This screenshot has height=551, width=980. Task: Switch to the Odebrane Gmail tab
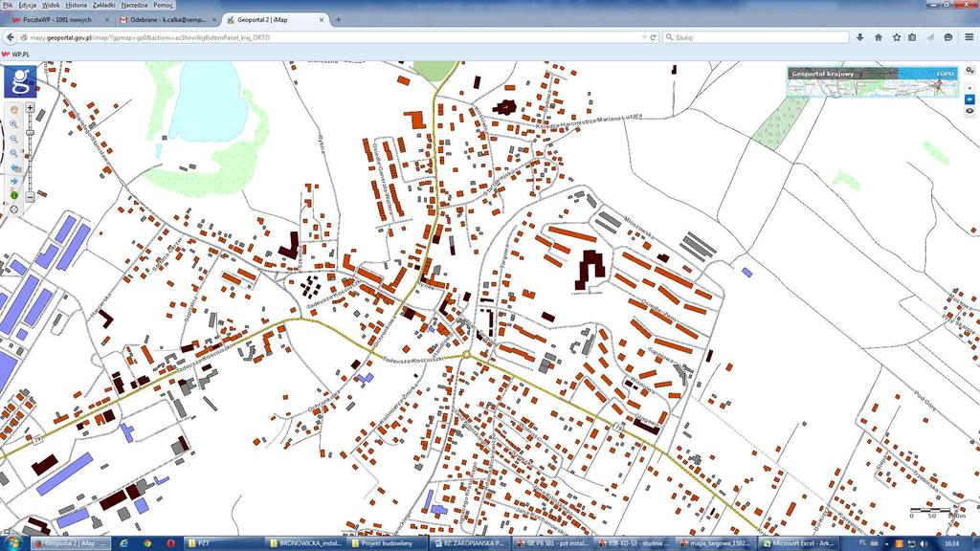pyautogui.click(x=167, y=20)
